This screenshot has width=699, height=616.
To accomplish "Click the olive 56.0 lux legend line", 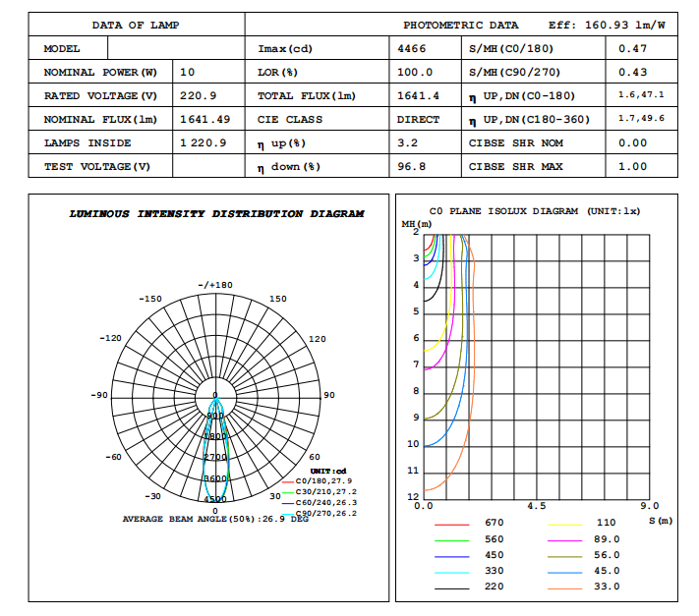I will (x=565, y=557).
